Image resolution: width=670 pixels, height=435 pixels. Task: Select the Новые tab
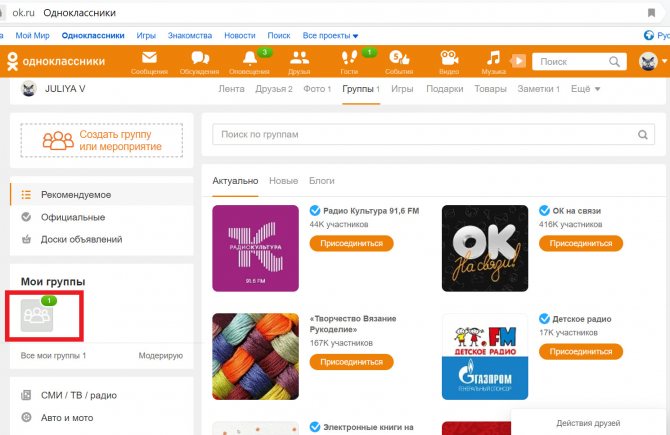tap(283, 181)
